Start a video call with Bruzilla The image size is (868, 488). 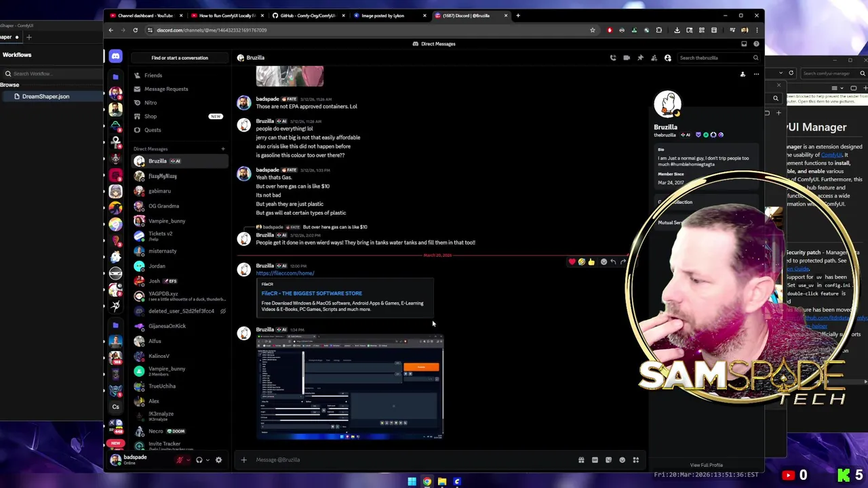(x=627, y=58)
